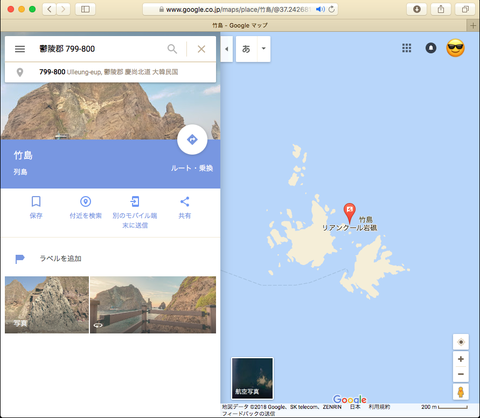Screen dimensions: 480x418
Task: Go back with Safari back arrow
Action: click(x=49, y=9)
